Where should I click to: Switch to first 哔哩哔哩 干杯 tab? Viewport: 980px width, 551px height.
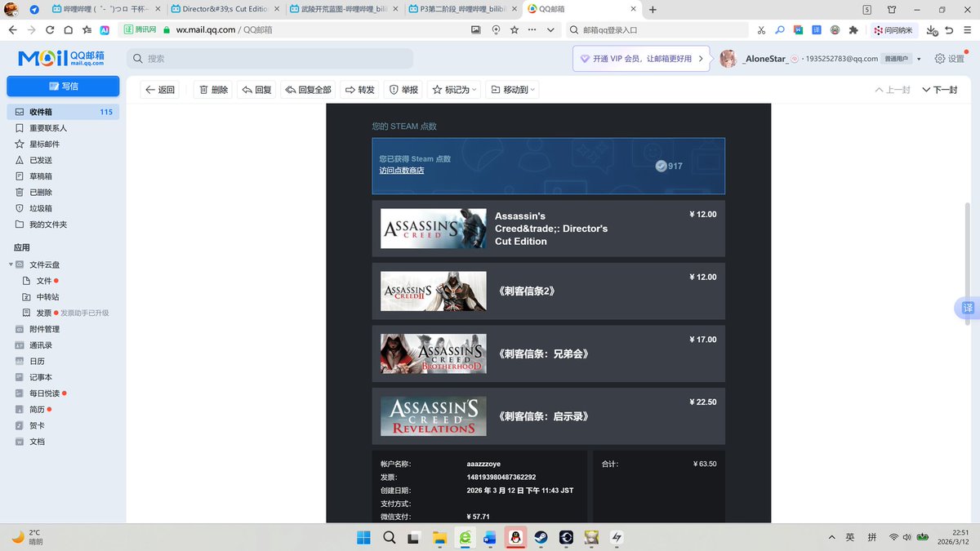pyautogui.click(x=107, y=10)
